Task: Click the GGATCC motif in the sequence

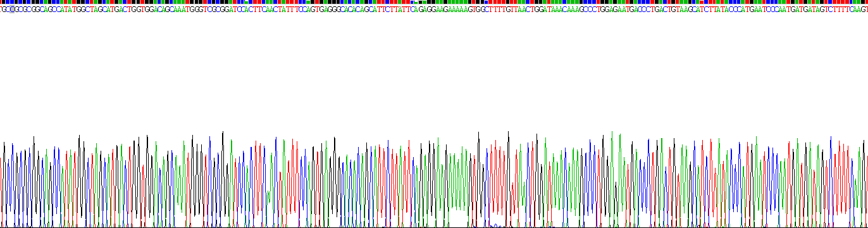Action: coord(233,9)
